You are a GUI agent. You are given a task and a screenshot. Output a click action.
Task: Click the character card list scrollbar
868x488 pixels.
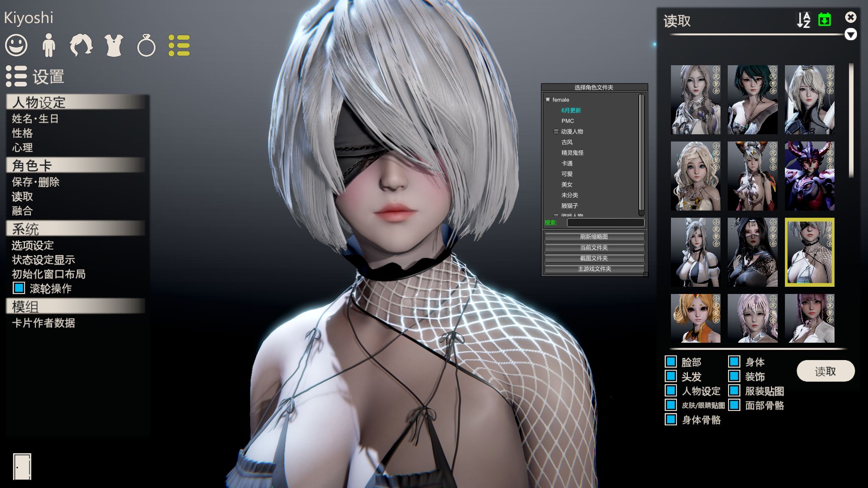click(x=851, y=120)
